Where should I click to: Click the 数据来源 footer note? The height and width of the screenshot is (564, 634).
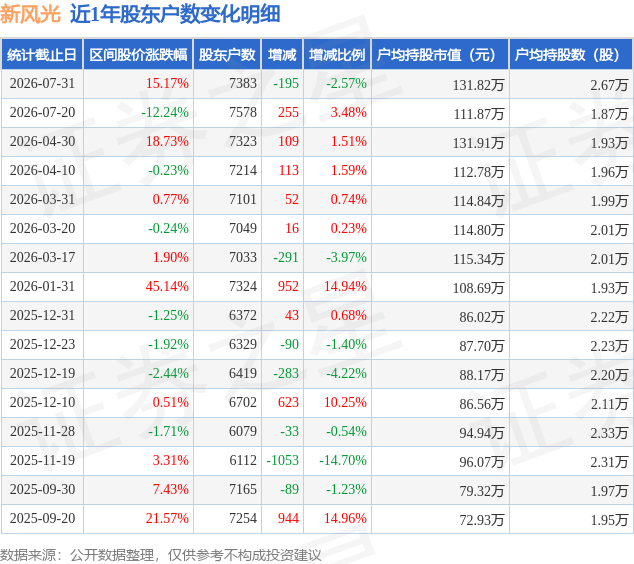click(161, 555)
